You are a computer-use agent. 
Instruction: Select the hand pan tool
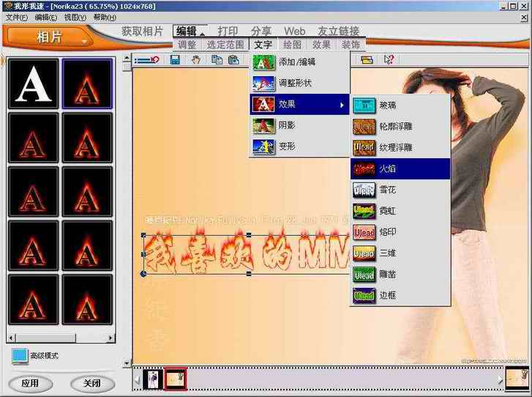point(196,60)
